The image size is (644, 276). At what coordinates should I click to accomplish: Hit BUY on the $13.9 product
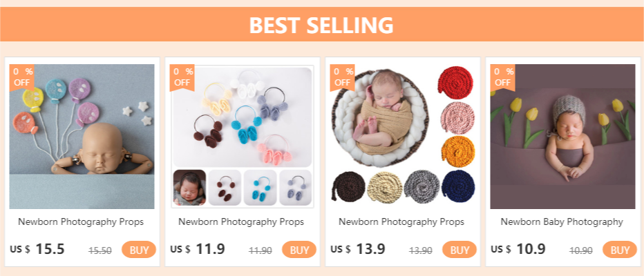coord(460,250)
